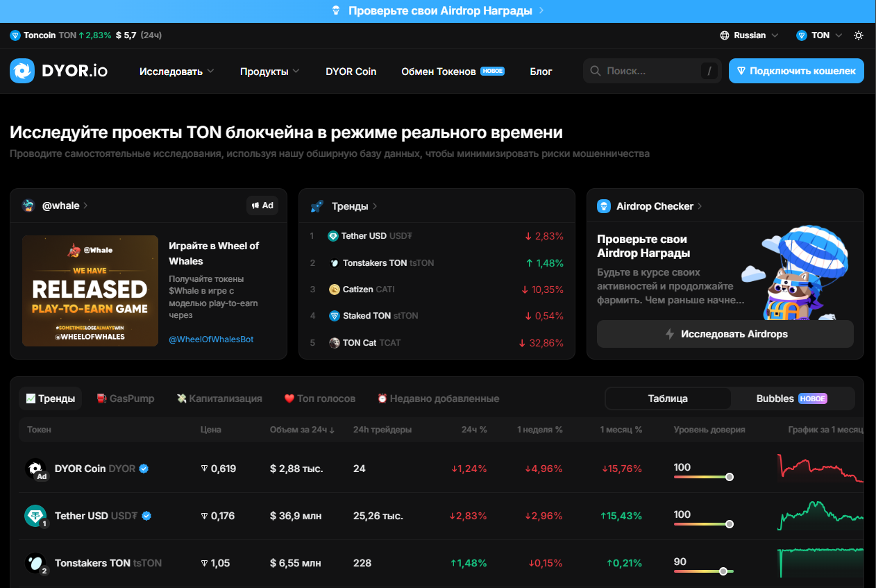Click the Подключить кошелек button
This screenshot has height=588, width=876.
(796, 71)
